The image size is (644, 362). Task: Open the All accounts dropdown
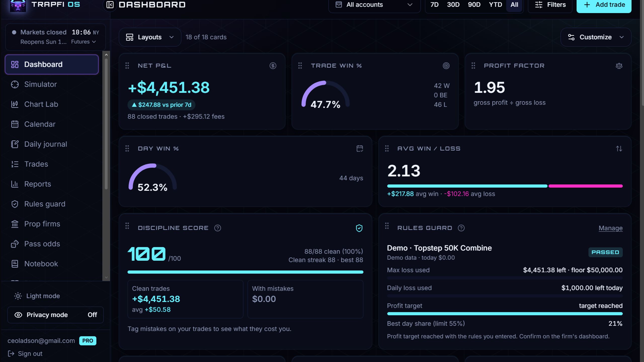click(374, 5)
